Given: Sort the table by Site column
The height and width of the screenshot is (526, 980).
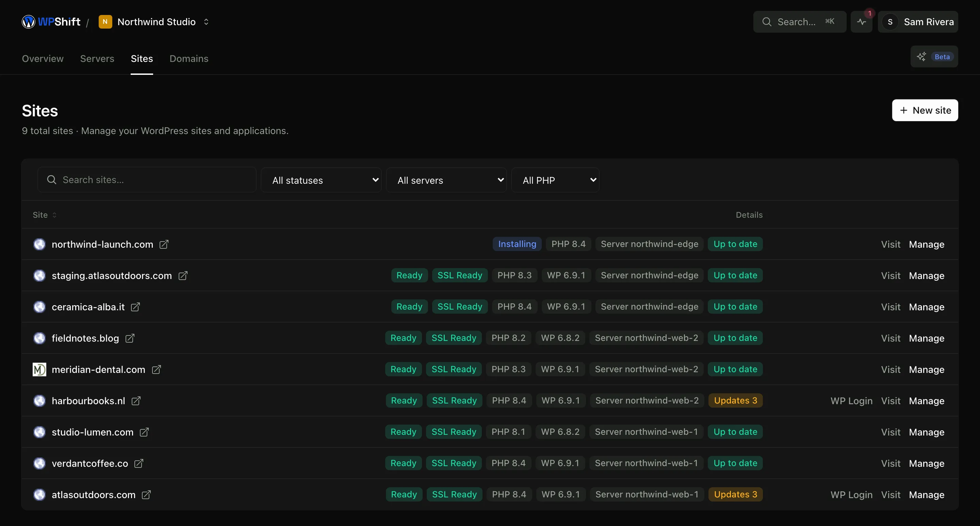Looking at the screenshot, I should click(x=45, y=215).
